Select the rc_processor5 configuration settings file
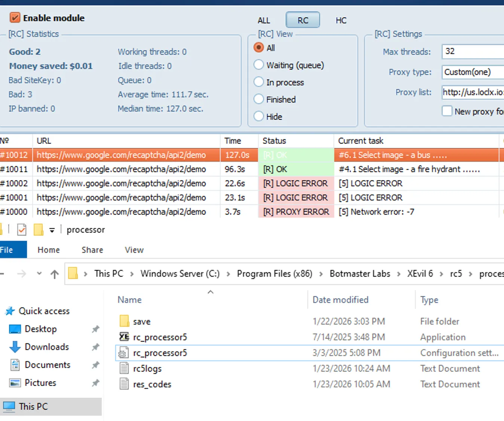 [x=160, y=353]
